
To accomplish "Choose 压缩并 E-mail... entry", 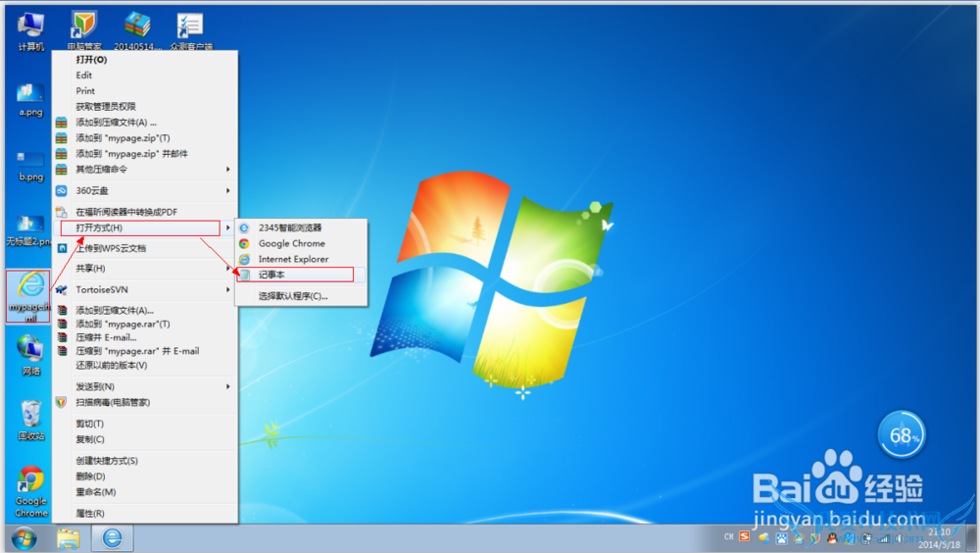I will (x=145, y=338).
